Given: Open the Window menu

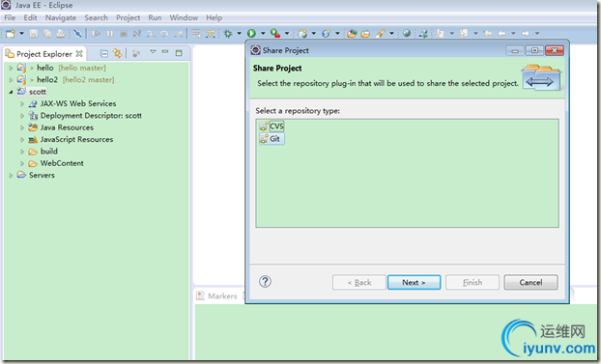Looking at the screenshot, I should [184, 17].
